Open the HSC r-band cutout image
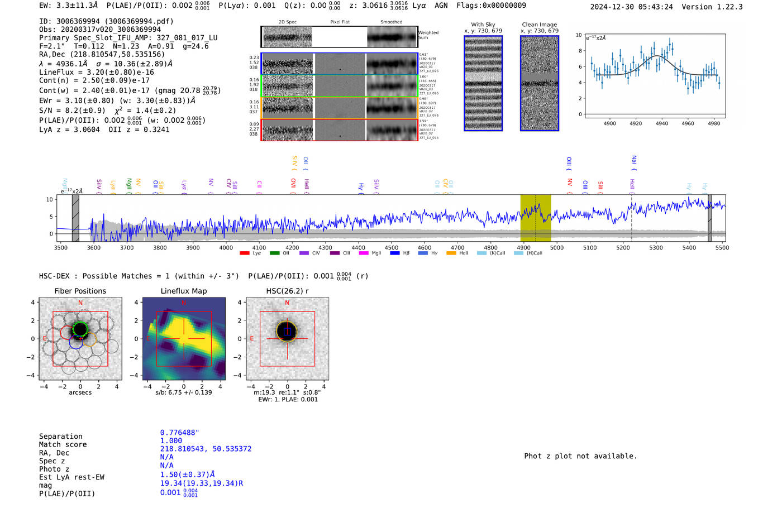782x532 pixels. tap(287, 339)
